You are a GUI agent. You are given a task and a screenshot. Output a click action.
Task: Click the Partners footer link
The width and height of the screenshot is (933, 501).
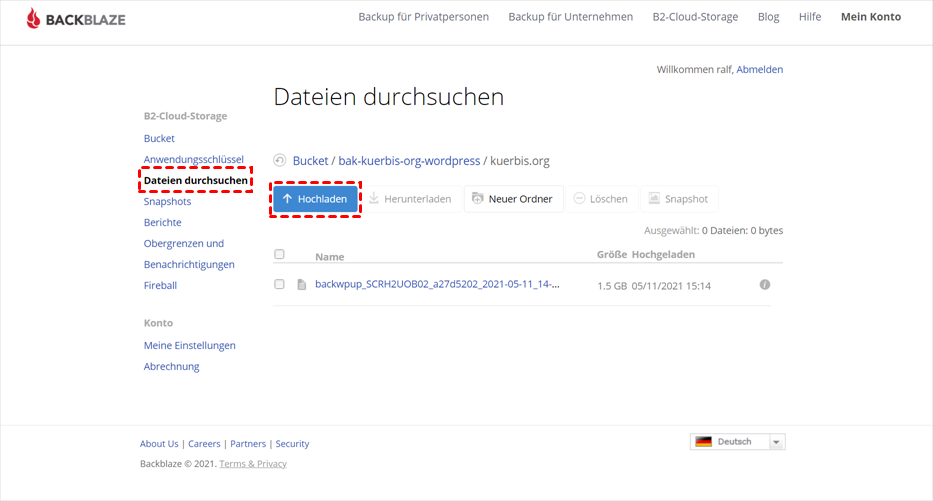pyautogui.click(x=248, y=444)
